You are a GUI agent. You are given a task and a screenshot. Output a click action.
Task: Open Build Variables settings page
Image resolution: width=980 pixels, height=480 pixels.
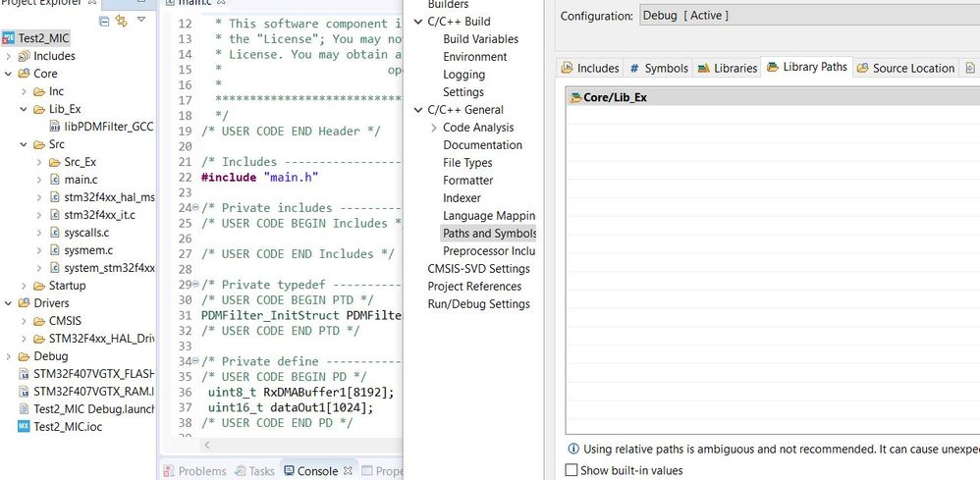coord(480,38)
